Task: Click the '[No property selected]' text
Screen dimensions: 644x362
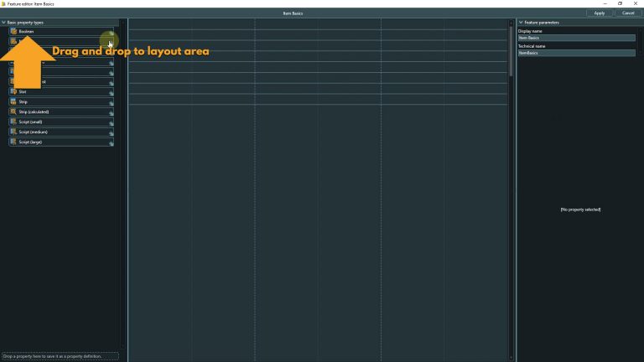Action: point(580,209)
